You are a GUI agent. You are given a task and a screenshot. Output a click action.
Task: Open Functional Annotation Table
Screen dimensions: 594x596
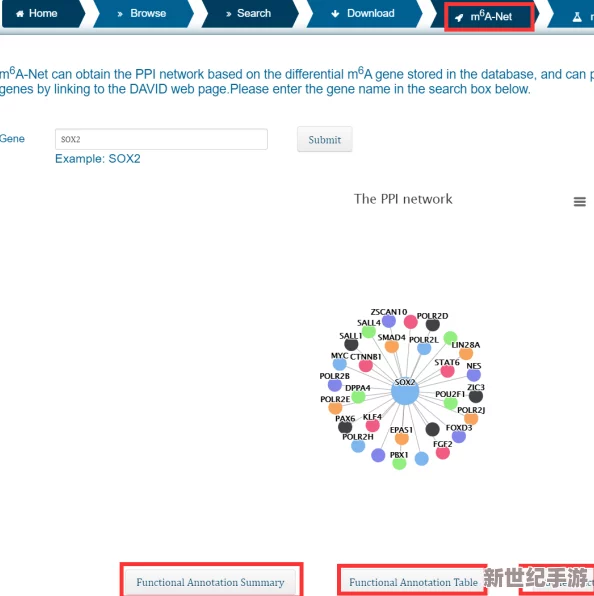413,582
